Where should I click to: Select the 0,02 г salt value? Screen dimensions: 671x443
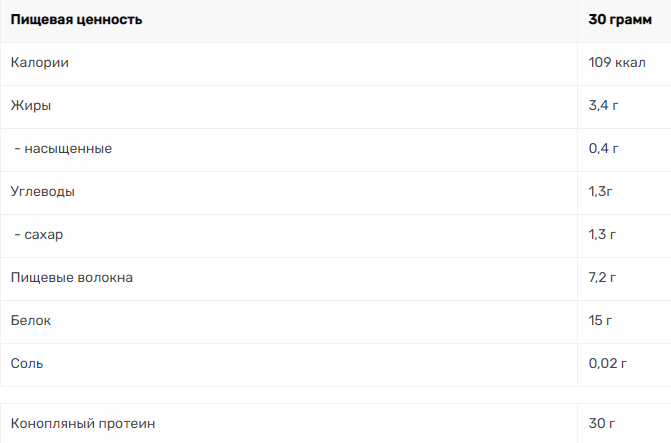(608, 363)
